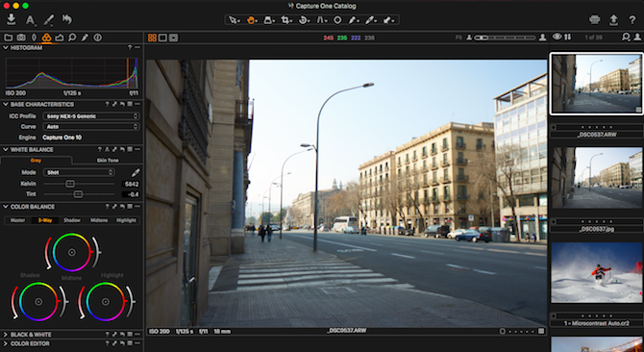Select the _DSC0537.jpg thumbnail
The height and width of the screenshot is (352, 644).
point(596,177)
